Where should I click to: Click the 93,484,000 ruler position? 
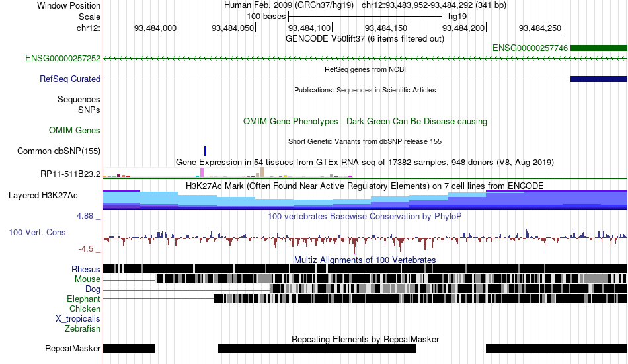coord(155,28)
